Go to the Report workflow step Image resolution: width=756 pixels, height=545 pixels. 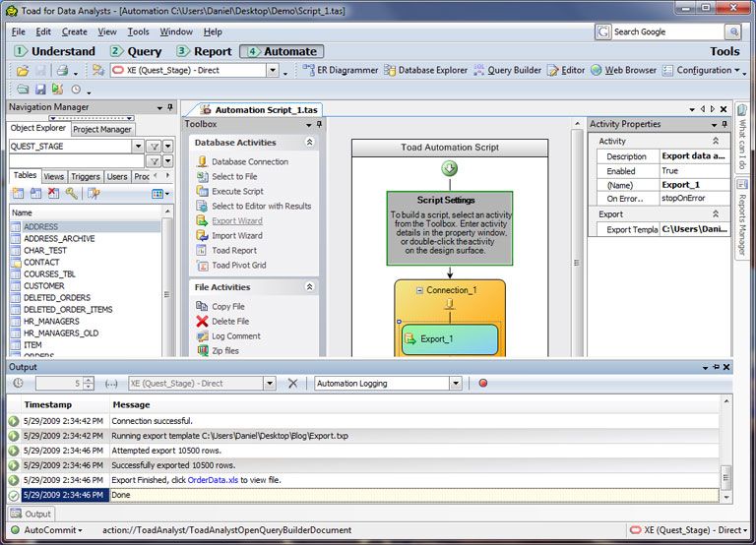[x=204, y=51]
